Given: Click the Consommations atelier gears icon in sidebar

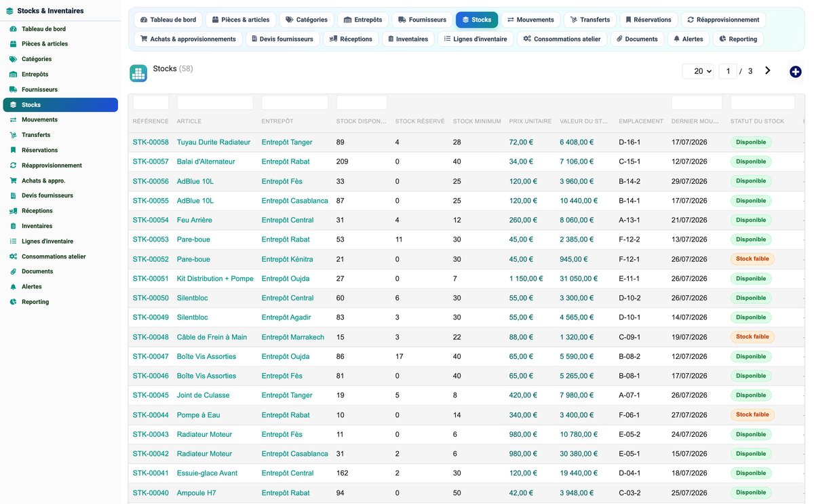Looking at the screenshot, I should pyautogui.click(x=13, y=256).
